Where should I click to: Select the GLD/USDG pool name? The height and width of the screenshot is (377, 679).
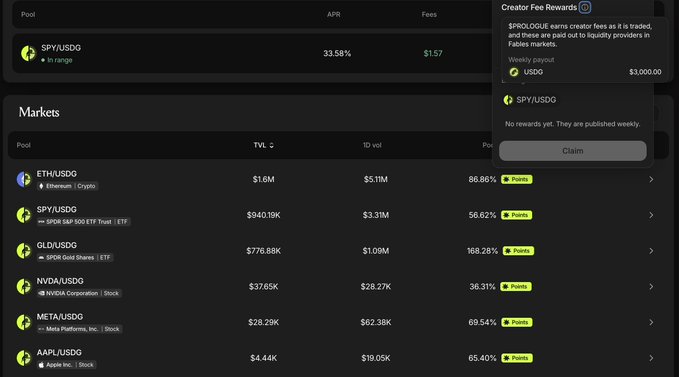coord(57,245)
